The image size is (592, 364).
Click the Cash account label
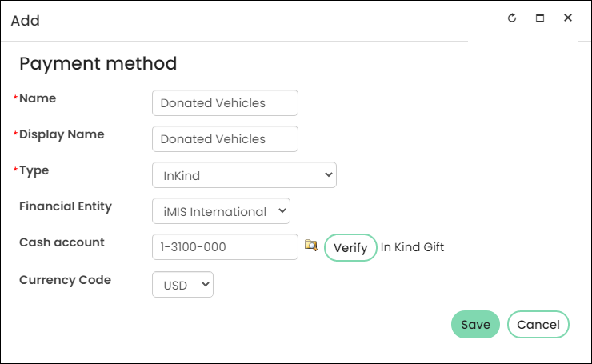(62, 242)
